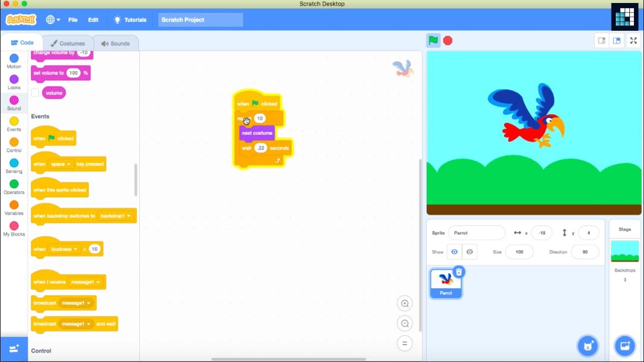Viewport: 644px width, 362px height.
Task: Click the x position field
Action: (542, 233)
